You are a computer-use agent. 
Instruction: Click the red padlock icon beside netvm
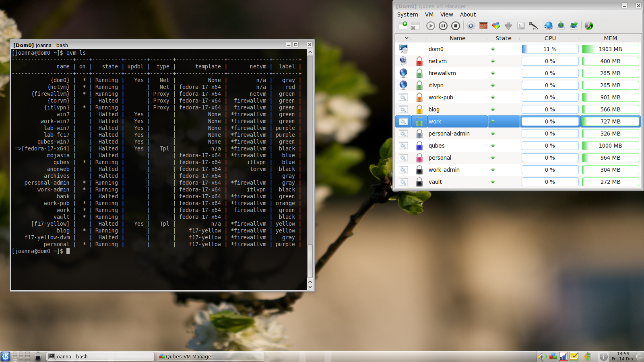pos(419,61)
